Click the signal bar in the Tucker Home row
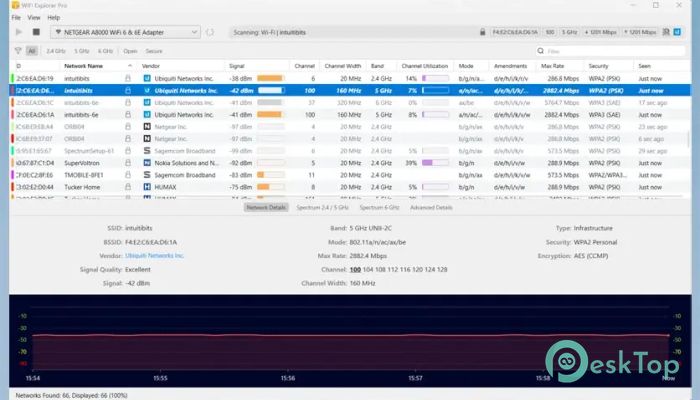This screenshot has width=700, height=400. [x=271, y=187]
